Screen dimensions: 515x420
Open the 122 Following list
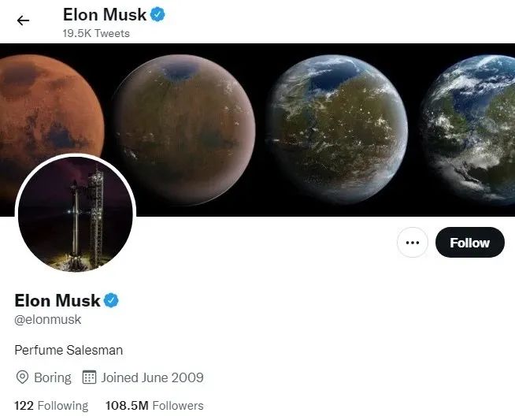click(51, 406)
